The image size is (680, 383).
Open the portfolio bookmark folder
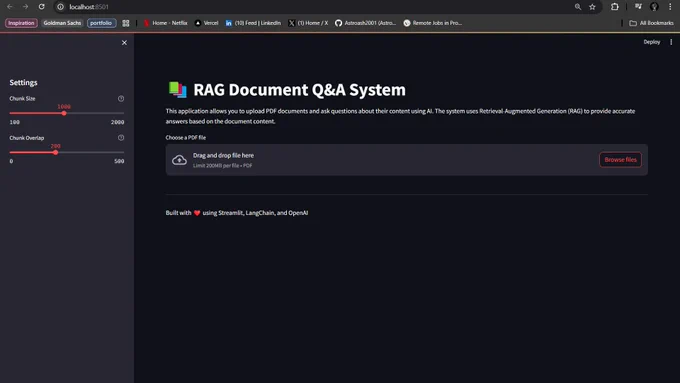click(101, 23)
